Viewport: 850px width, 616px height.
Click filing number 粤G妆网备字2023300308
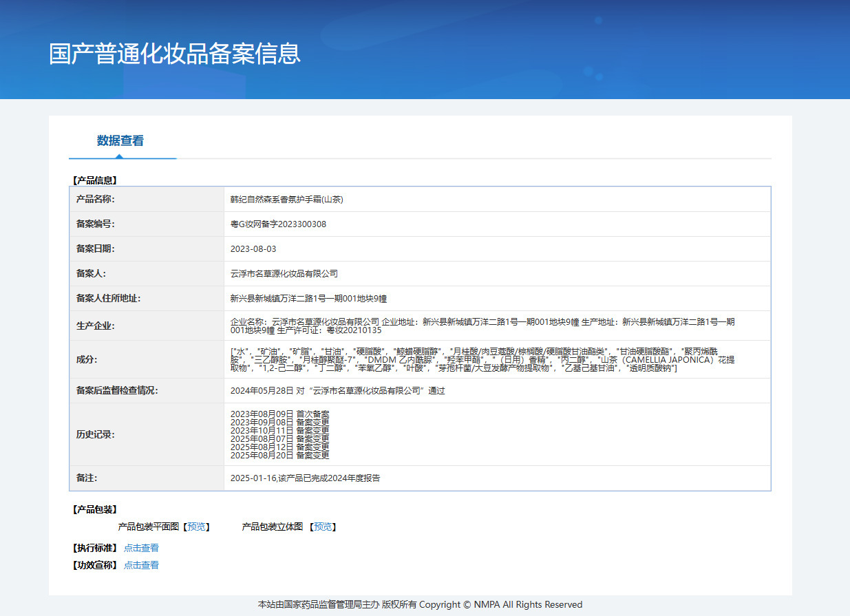(278, 224)
